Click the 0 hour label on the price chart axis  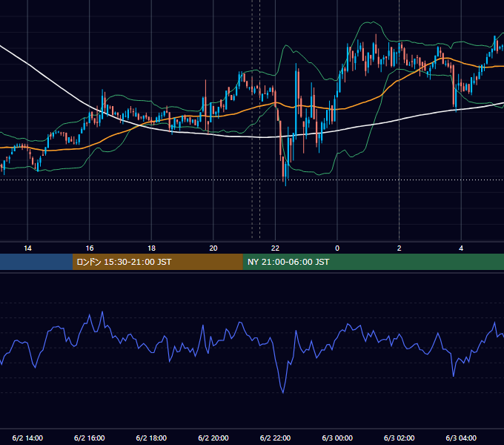[x=337, y=248]
